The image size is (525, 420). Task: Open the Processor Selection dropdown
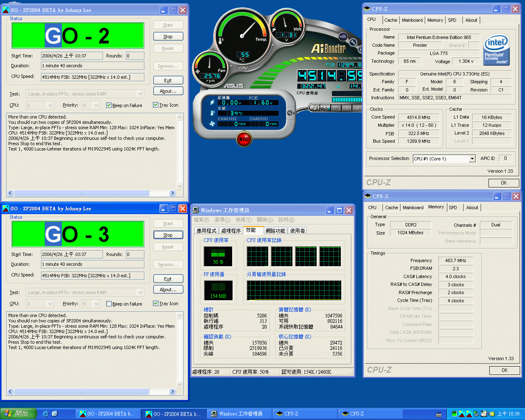pos(472,159)
